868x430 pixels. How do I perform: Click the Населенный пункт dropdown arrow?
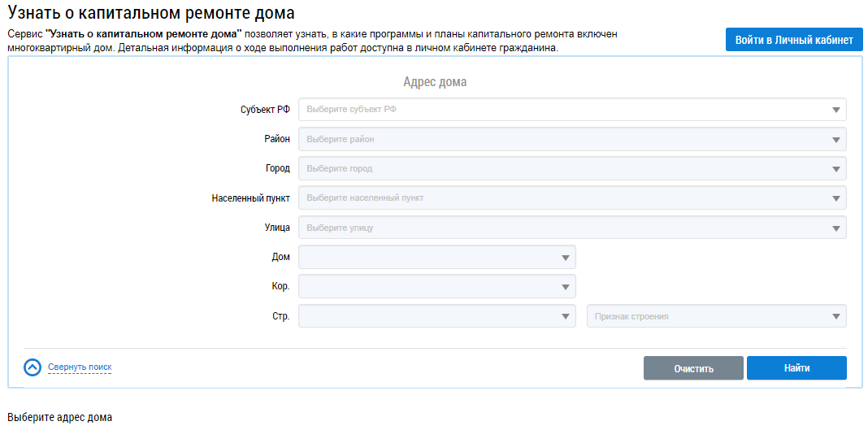(835, 198)
